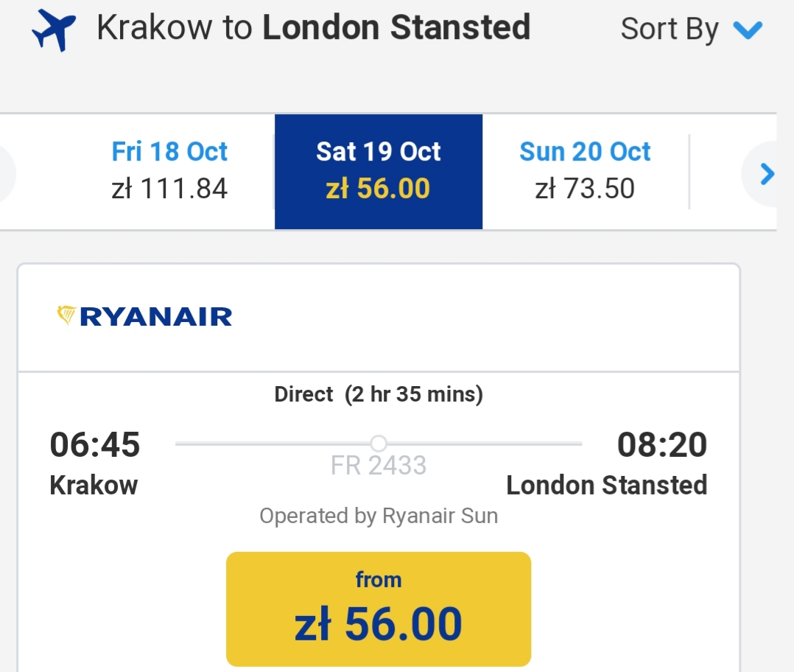The height and width of the screenshot is (672, 794).
Task: Click the zł 111.84 Friday price
Action: (169, 189)
